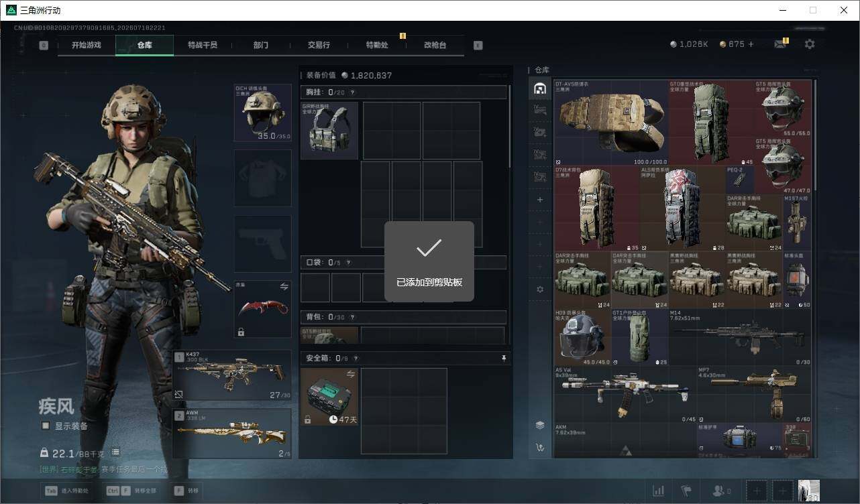Image resolution: width=860 pixels, height=504 pixels.
Task: Select the AS Val rifle in stash
Action: 625,394
